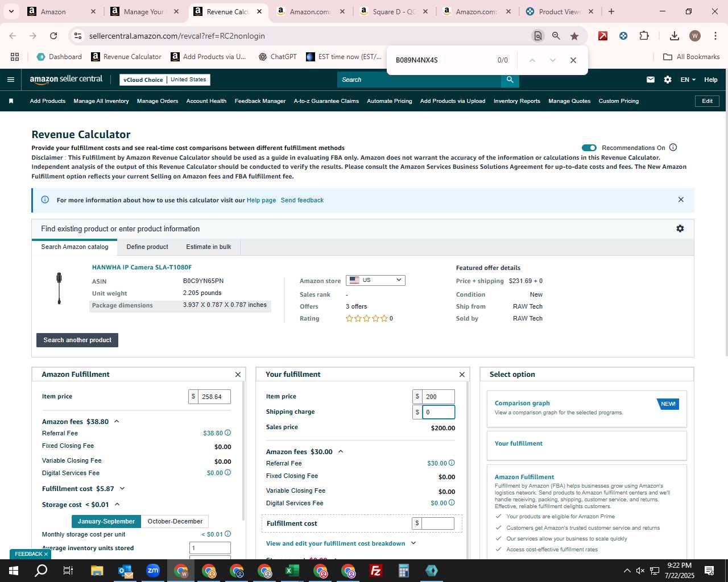Show hidden system tray icons
Image resolution: width=728 pixels, height=582 pixels.
coord(627,571)
